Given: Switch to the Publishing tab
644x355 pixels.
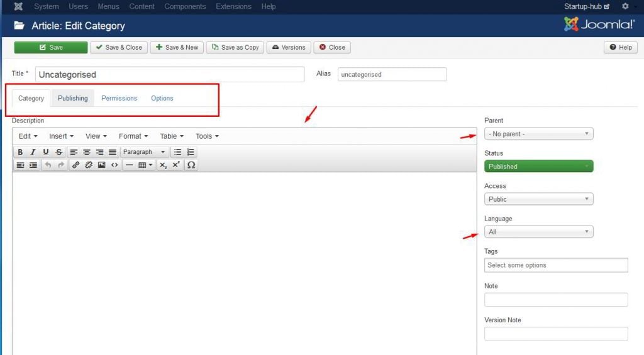Looking at the screenshot, I should pyautogui.click(x=73, y=98).
